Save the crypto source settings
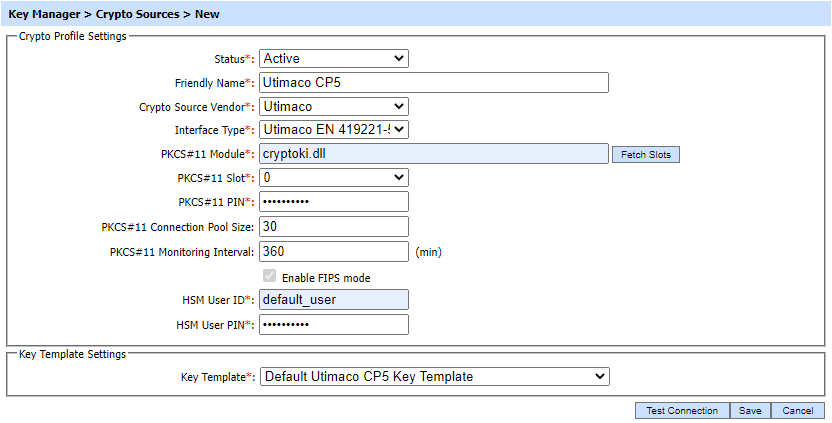832x423 pixels. point(749,411)
